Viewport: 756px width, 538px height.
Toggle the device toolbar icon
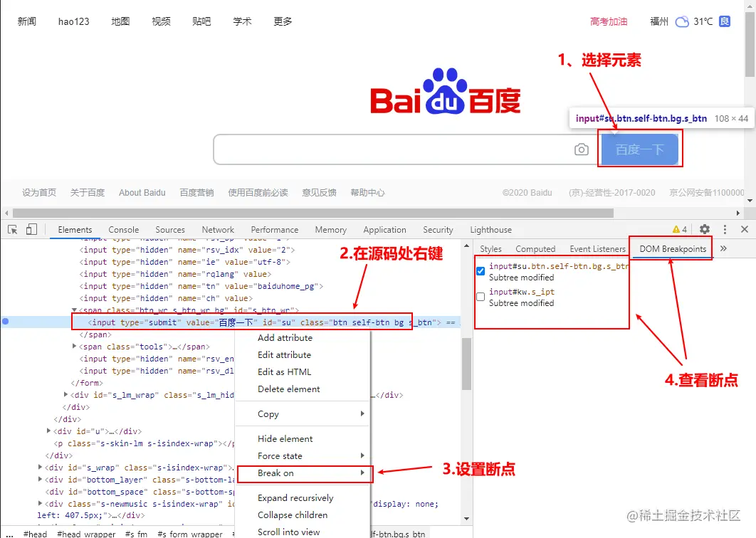31,229
